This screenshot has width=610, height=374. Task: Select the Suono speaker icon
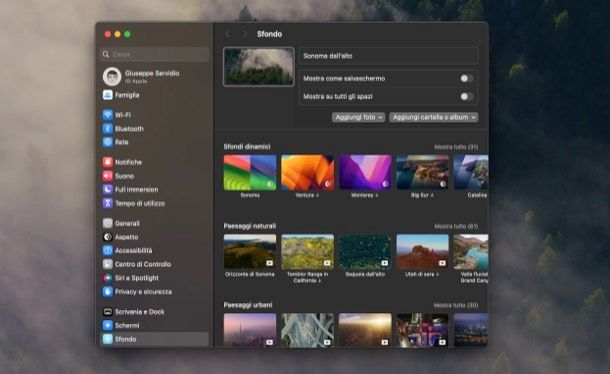(108, 176)
